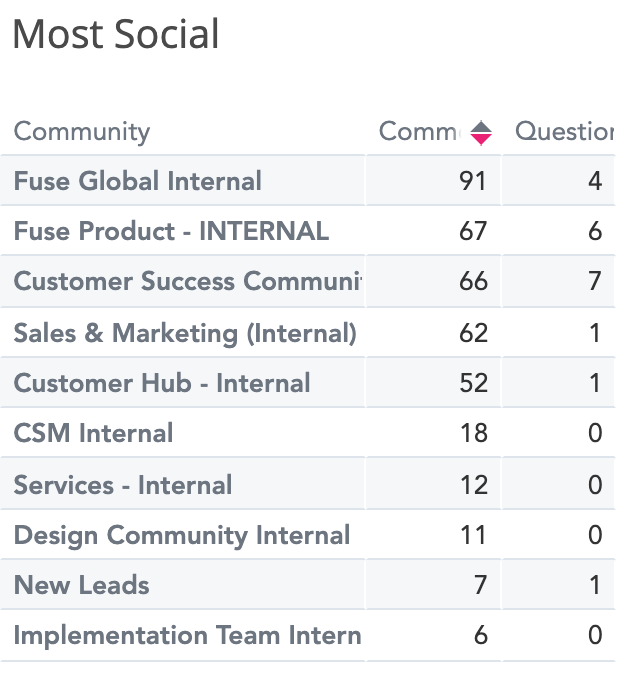Click the New Leads community

[x=82, y=585]
